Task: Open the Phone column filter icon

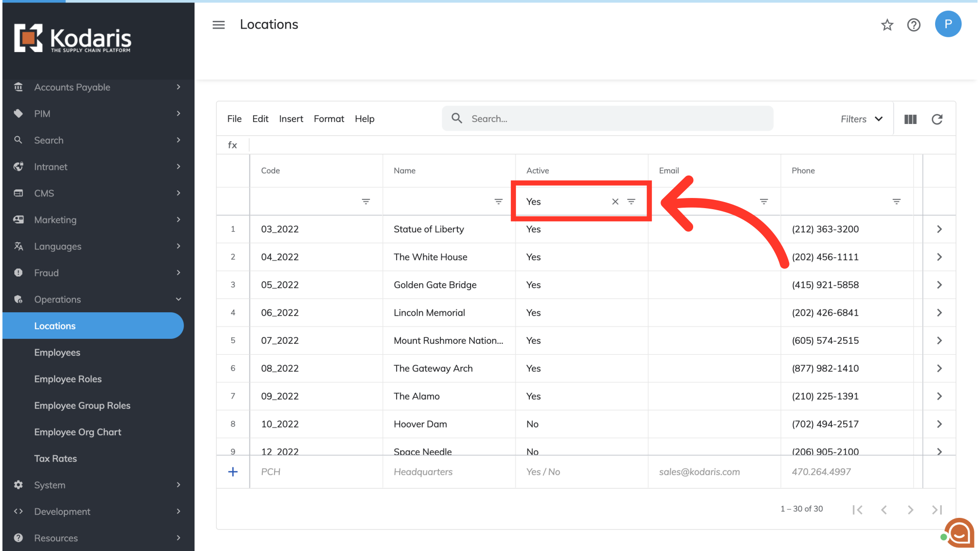Action: (x=896, y=202)
